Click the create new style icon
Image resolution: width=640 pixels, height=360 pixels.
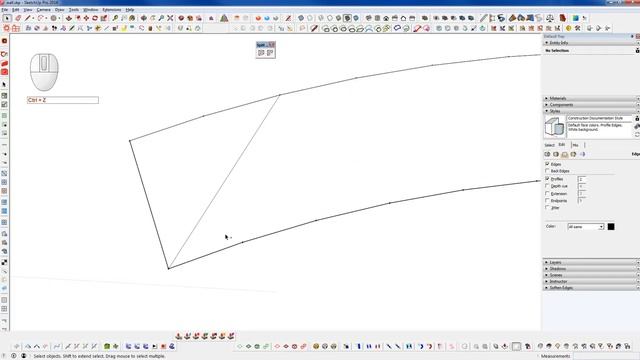click(637, 126)
